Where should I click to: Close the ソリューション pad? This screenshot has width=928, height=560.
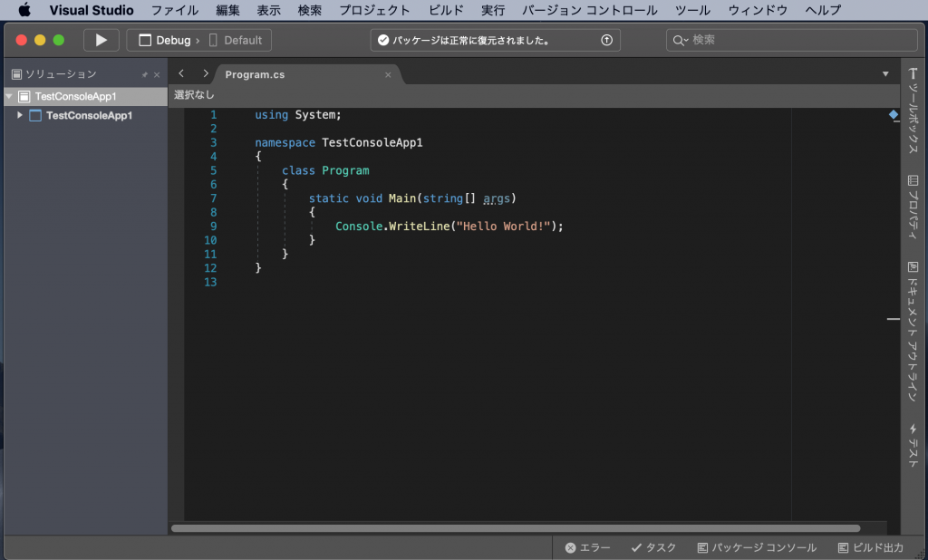pos(157,74)
